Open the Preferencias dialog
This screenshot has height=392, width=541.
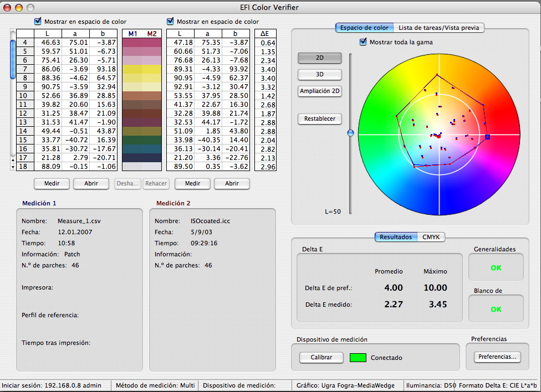(497, 357)
